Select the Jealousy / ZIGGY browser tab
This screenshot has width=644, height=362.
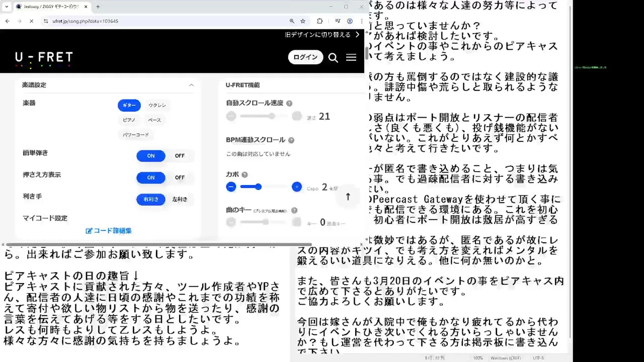tap(50, 7)
